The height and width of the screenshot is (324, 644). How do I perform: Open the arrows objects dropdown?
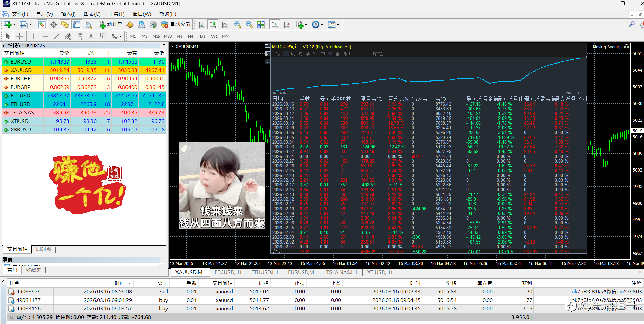point(120,37)
